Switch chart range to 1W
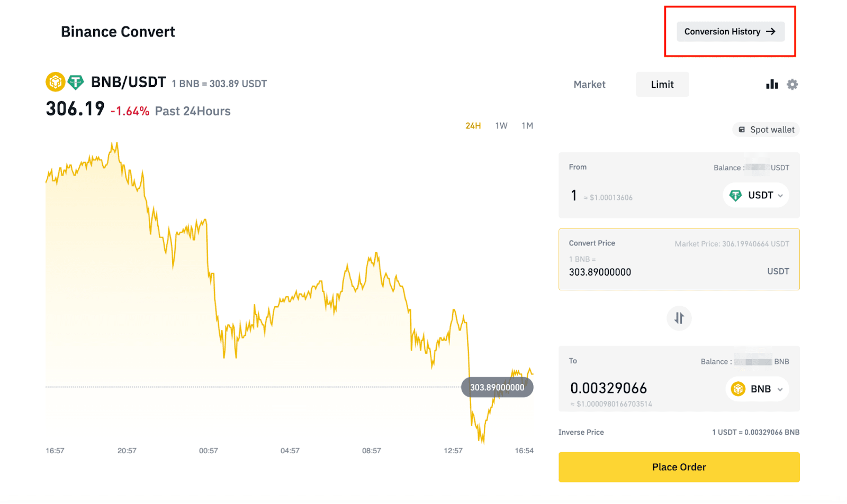This screenshot has width=847, height=504. [x=501, y=126]
